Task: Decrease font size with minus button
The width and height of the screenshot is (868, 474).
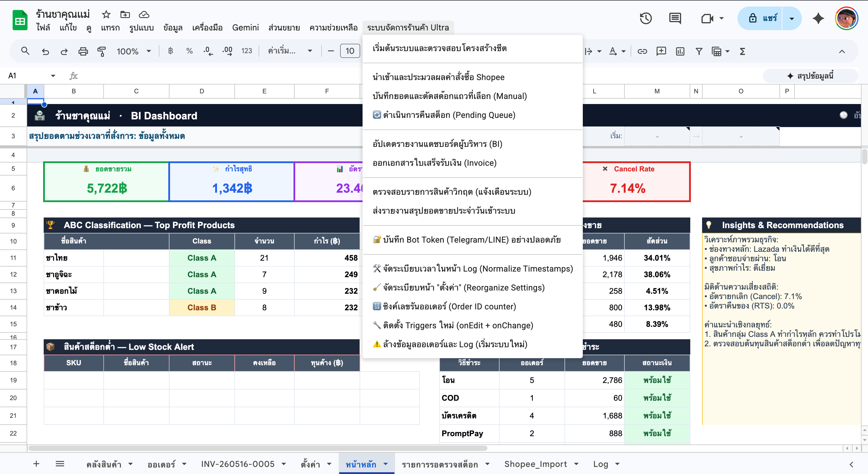Action: coord(331,51)
